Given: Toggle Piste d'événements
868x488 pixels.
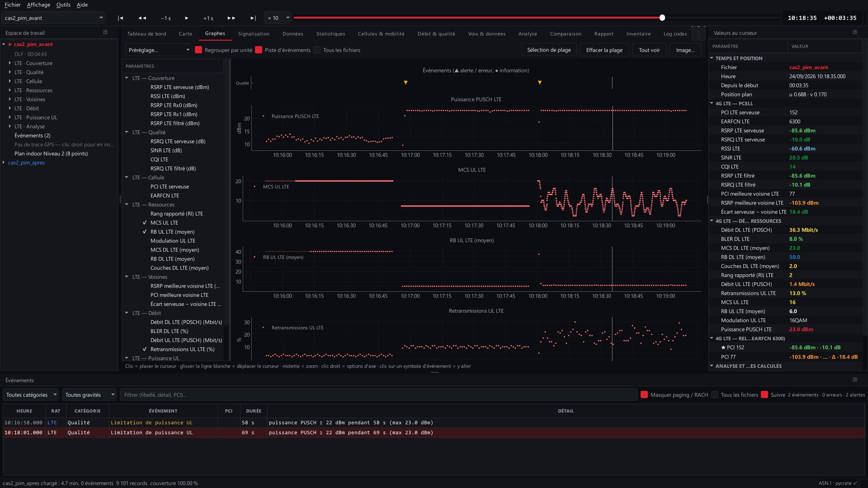Looking at the screenshot, I should point(259,50).
